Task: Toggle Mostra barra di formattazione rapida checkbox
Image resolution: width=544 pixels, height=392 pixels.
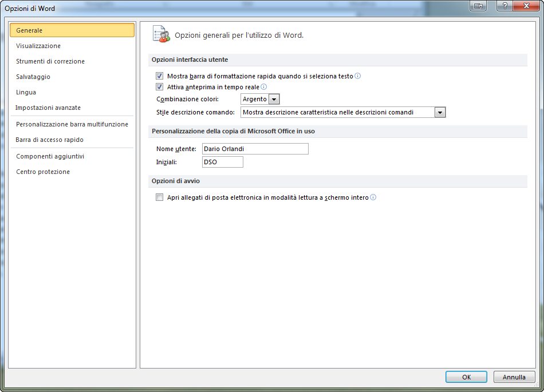Action: pyautogui.click(x=160, y=76)
